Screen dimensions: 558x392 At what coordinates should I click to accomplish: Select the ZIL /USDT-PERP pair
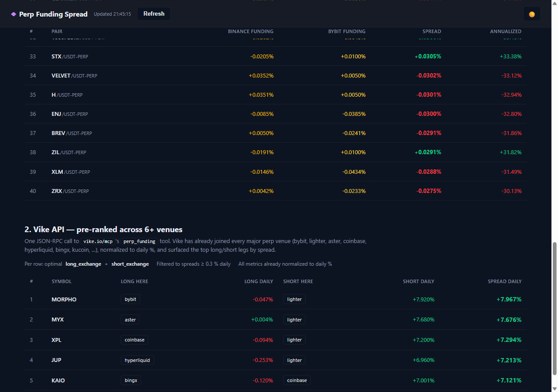[69, 152]
